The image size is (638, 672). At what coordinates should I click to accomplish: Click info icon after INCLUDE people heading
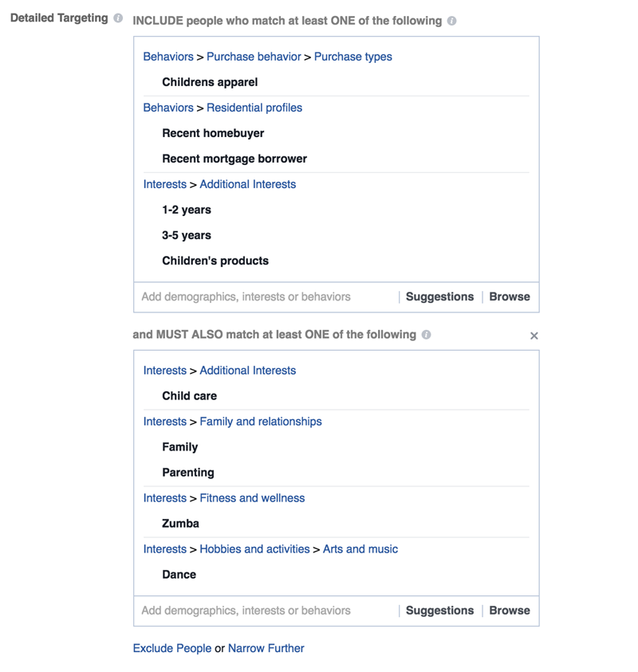pos(452,21)
